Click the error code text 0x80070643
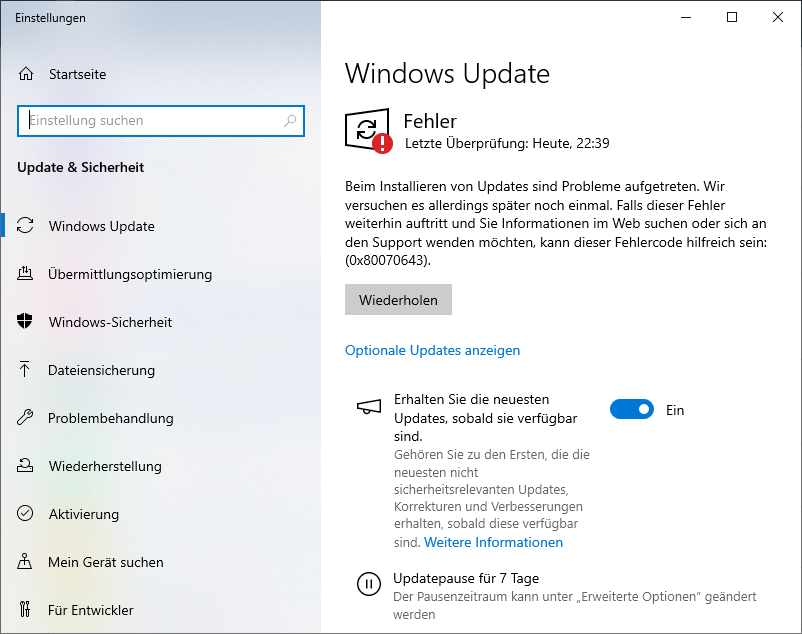The height and width of the screenshot is (634, 802). coord(388,260)
